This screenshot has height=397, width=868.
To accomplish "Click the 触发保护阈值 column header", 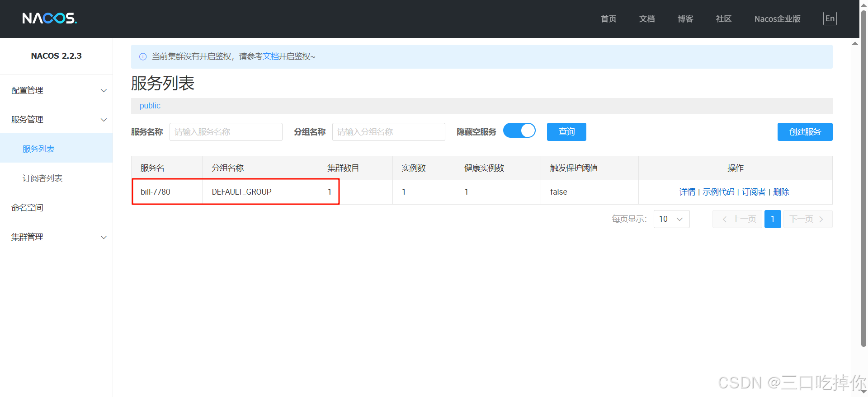I will pyautogui.click(x=590, y=168).
